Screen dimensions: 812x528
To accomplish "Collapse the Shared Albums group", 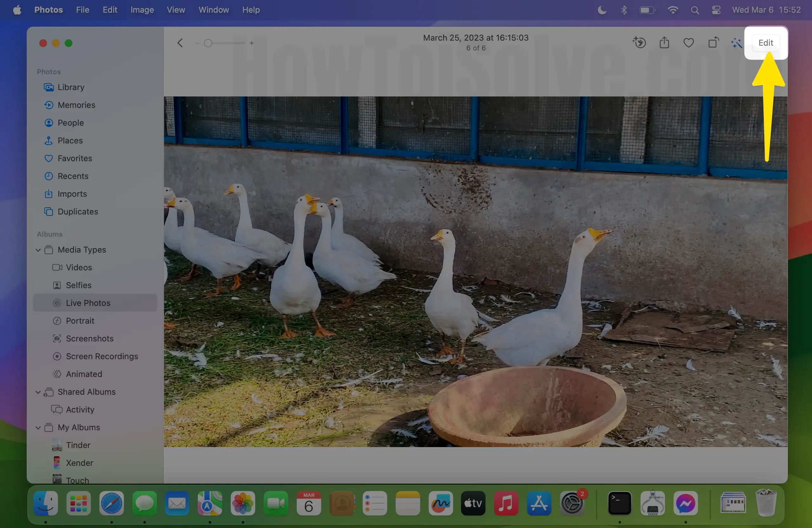I will point(38,392).
